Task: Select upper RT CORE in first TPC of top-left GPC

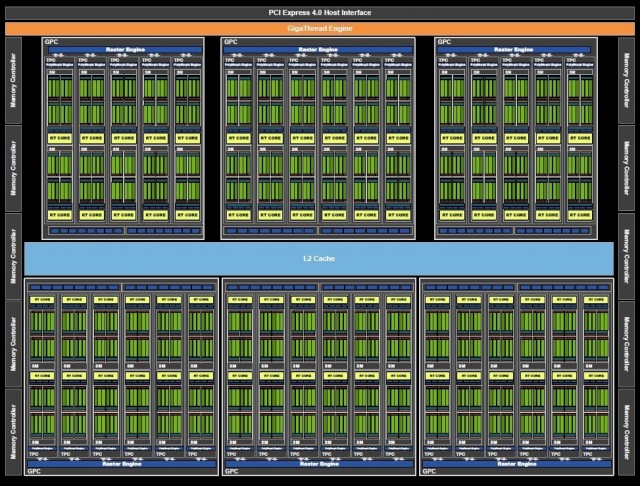Action: click(60, 138)
